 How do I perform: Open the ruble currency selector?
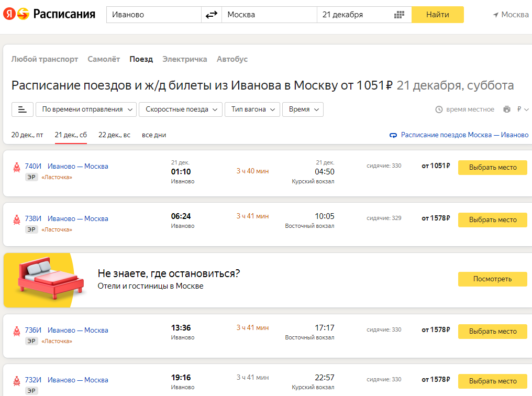click(x=523, y=109)
